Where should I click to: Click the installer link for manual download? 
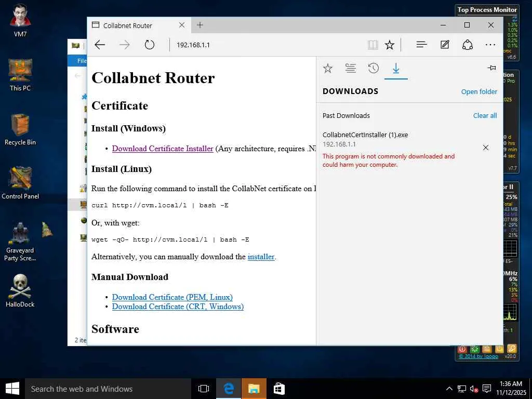coord(261,257)
